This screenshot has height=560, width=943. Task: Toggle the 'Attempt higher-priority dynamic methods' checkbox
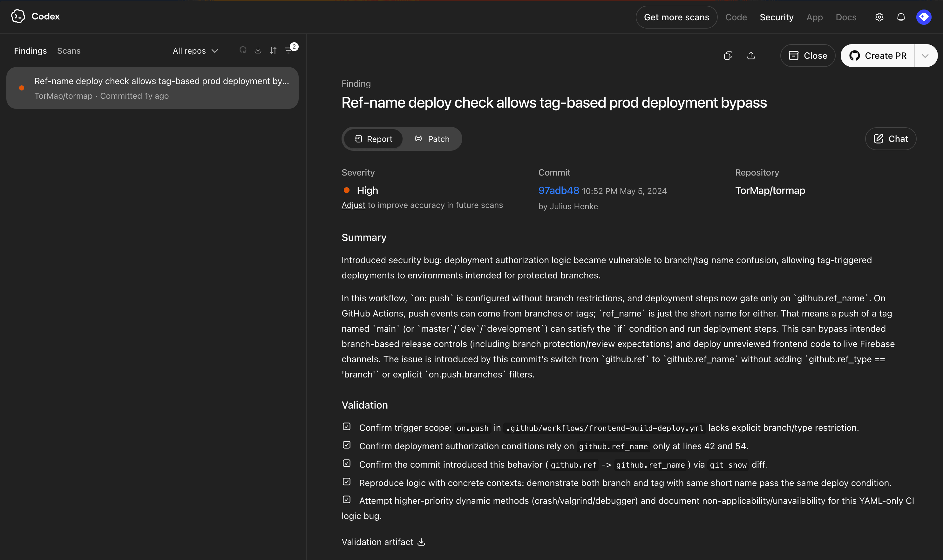coord(346,500)
